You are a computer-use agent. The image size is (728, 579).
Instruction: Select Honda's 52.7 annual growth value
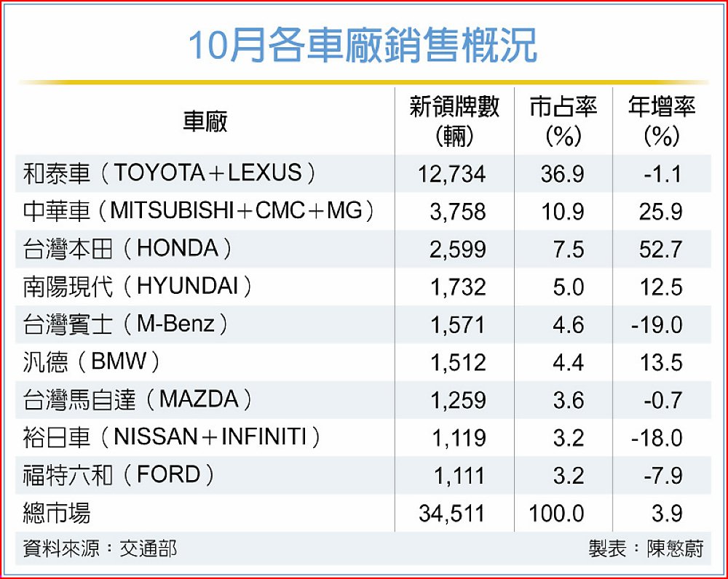(662, 249)
